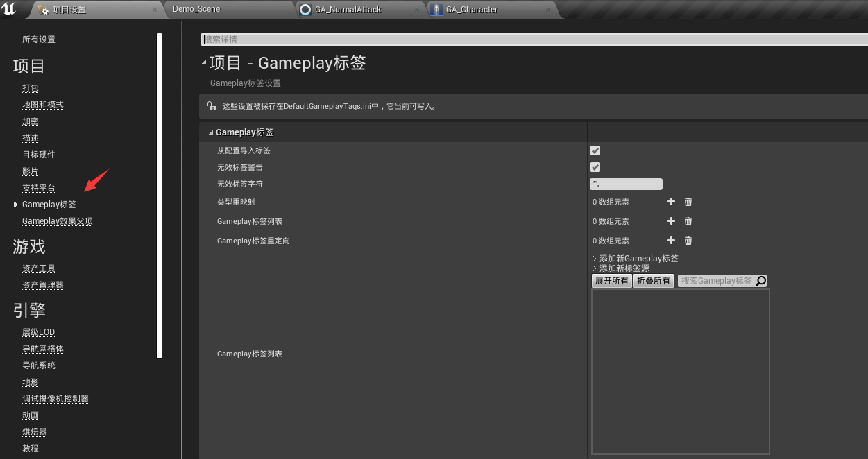Add element to Gameplay标签列表 with plus icon

coord(671,220)
